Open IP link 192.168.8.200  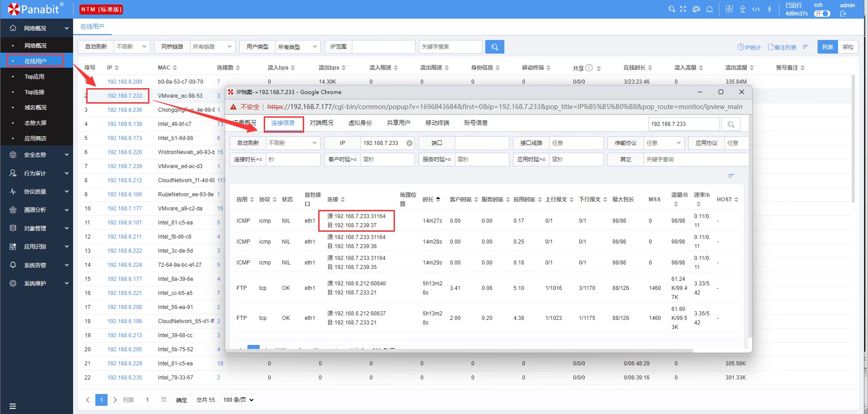pos(124,82)
